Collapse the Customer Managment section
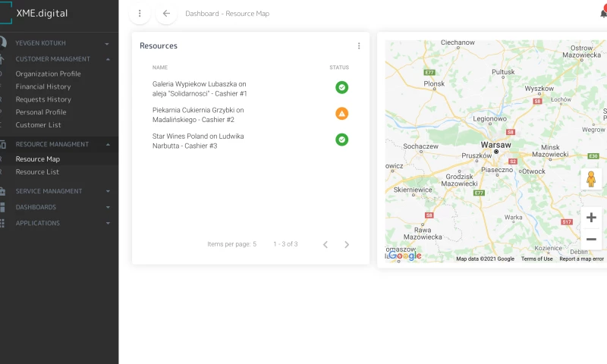Image resolution: width=607 pixels, height=364 pixels. (x=108, y=59)
